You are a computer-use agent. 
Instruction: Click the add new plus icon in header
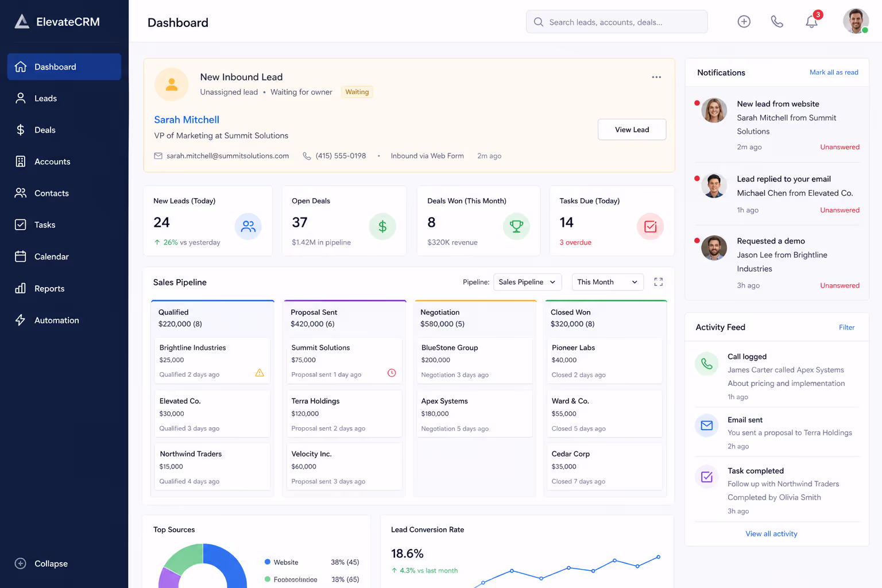[x=744, y=22]
